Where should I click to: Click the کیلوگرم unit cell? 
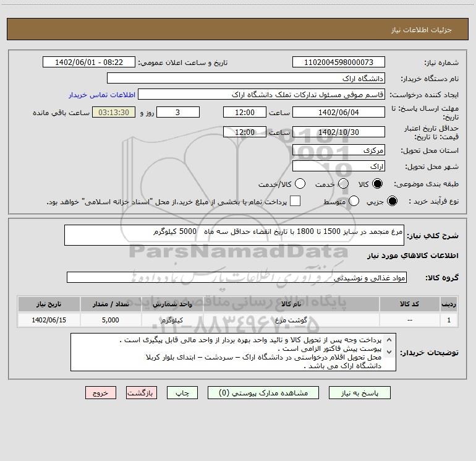coord(172,320)
